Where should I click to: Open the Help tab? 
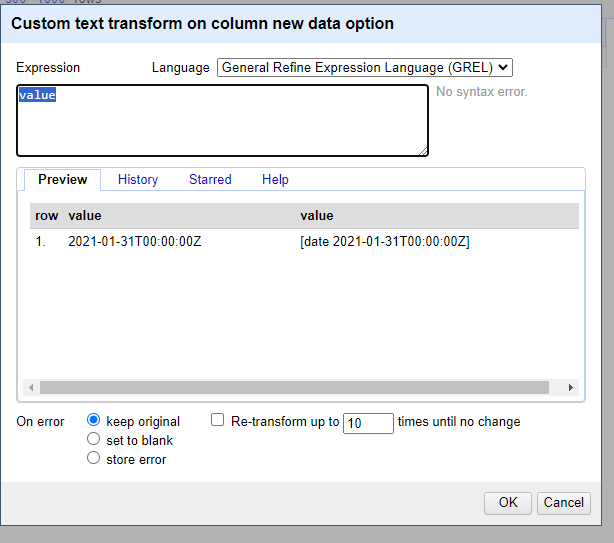tap(275, 180)
